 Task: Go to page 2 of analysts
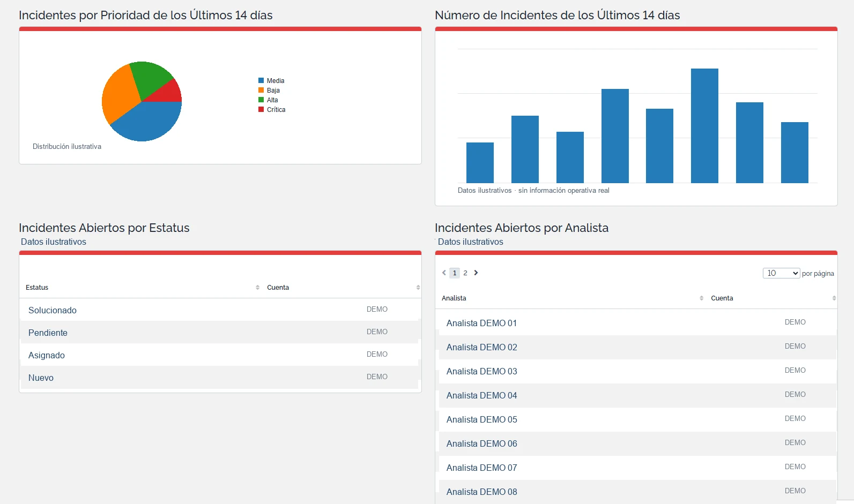pos(465,273)
